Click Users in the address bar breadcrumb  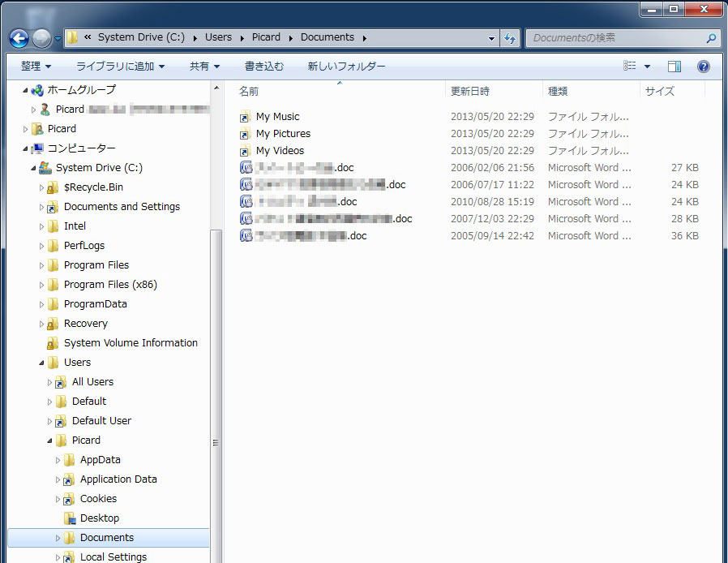218,37
